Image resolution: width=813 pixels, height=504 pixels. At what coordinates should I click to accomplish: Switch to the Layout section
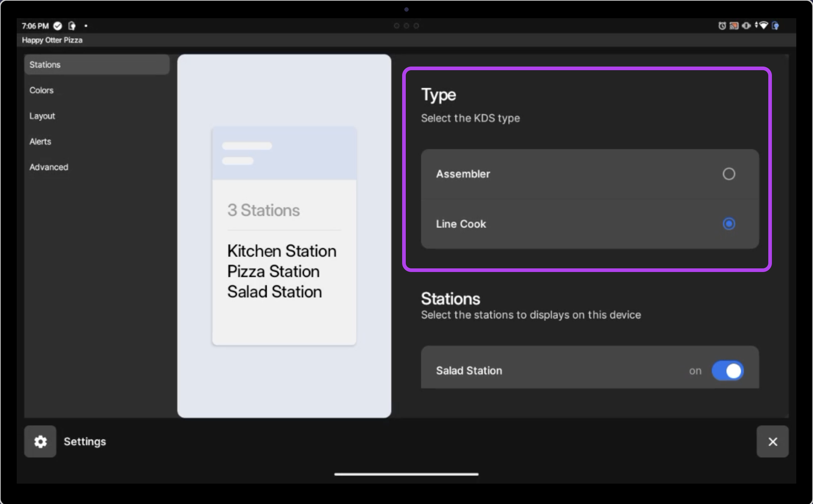pos(42,116)
